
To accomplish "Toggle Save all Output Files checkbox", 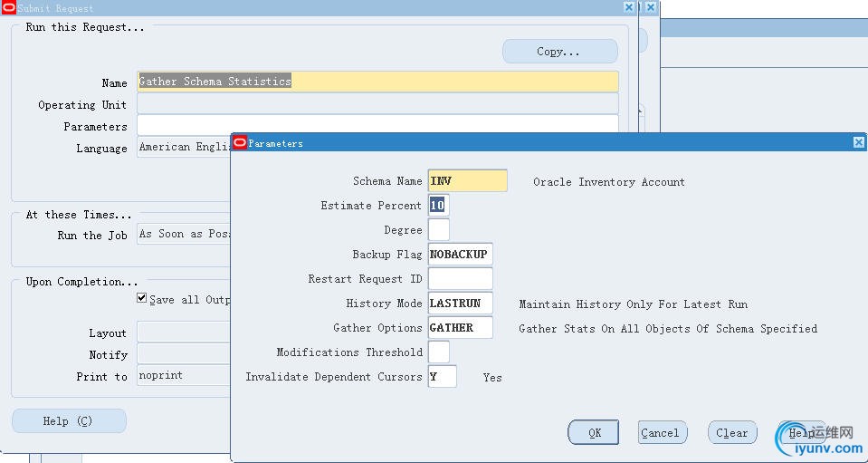I will (x=142, y=298).
